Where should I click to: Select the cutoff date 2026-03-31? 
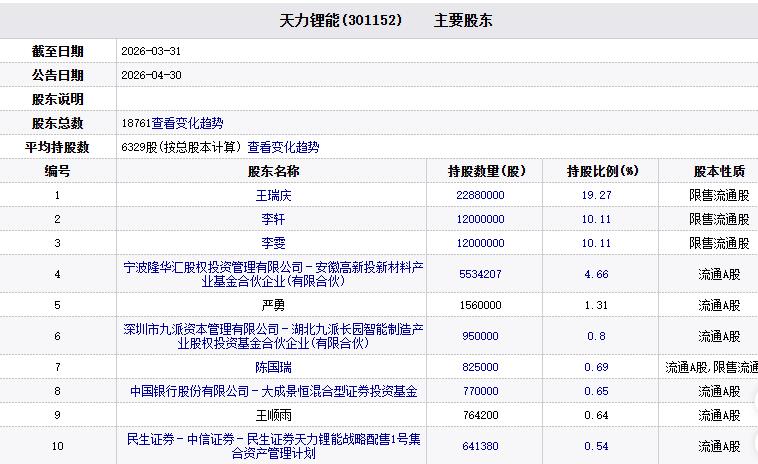(151, 51)
